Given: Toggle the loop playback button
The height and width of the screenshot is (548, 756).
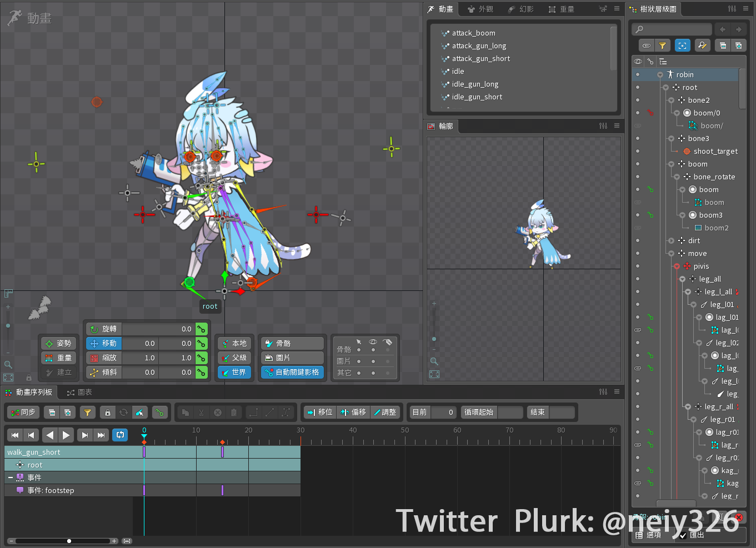Looking at the screenshot, I should click(x=120, y=435).
